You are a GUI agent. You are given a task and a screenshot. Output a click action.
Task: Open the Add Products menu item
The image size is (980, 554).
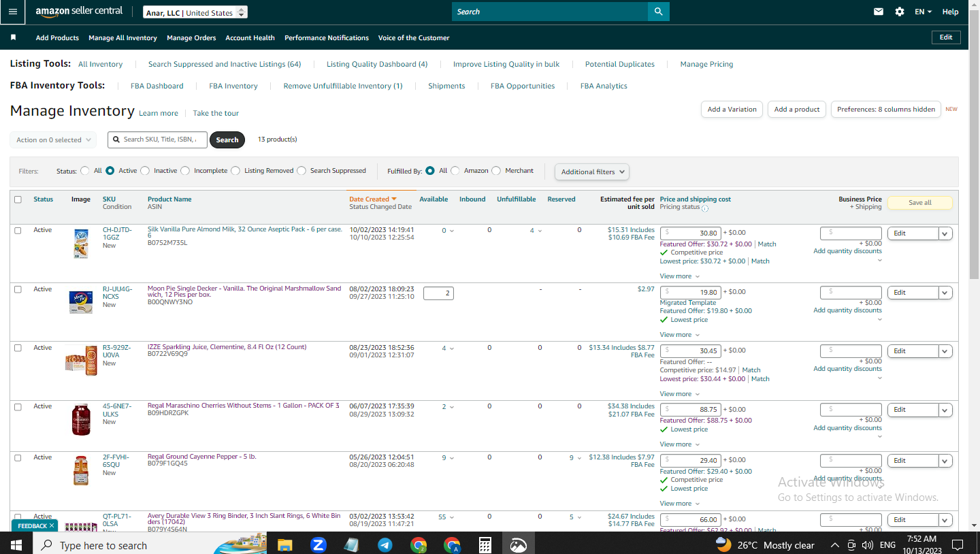(x=57, y=38)
